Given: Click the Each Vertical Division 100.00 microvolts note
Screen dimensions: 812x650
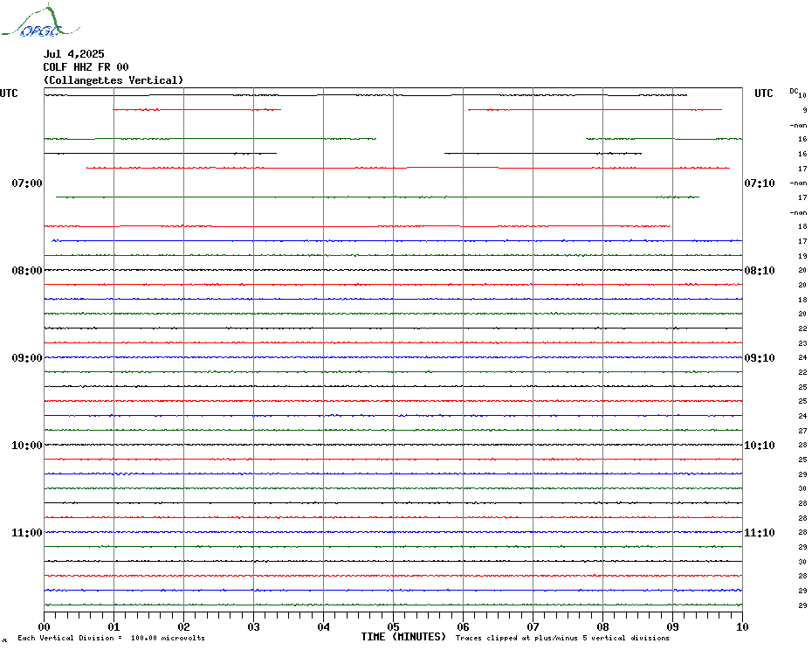Looking at the screenshot, I should [112, 638].
